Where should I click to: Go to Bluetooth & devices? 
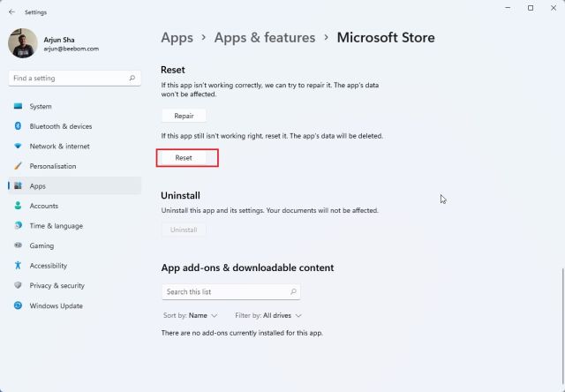(x=74, y=126)
